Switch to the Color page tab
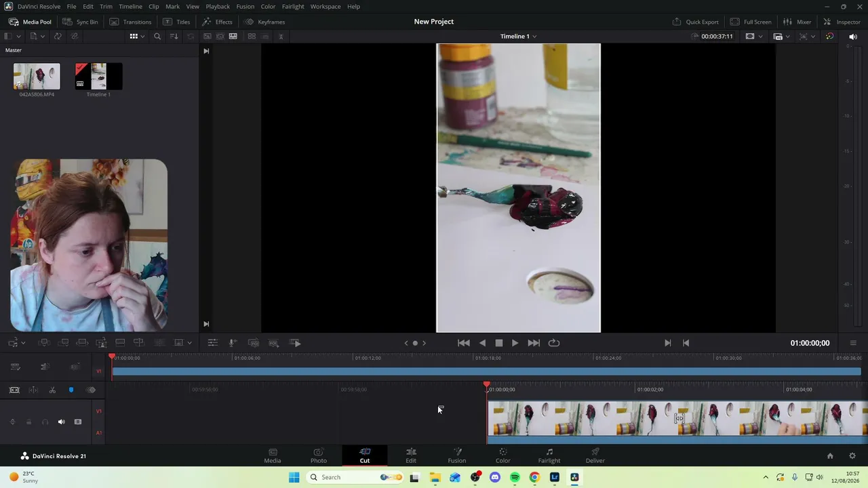868x488 pixels. pyautogui.click(x=502, y=455)
